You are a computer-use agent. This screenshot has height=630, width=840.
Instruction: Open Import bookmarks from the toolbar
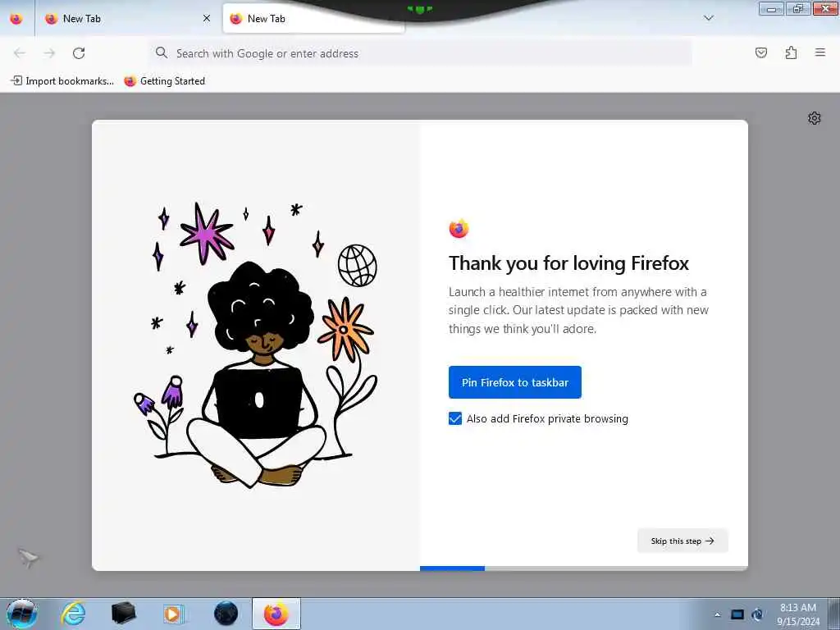pos(62,81)
